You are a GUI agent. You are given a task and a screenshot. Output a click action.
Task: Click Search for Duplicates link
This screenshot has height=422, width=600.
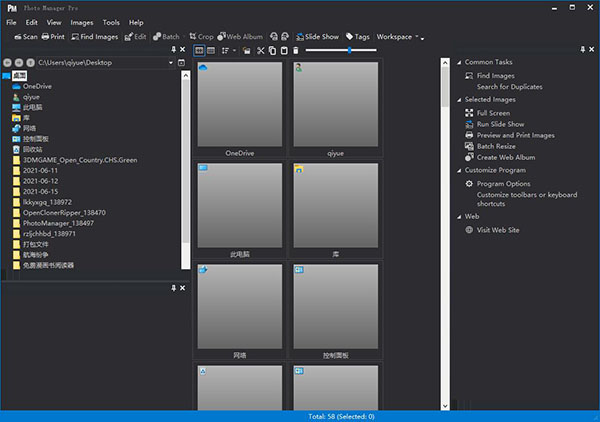point(513,87)
